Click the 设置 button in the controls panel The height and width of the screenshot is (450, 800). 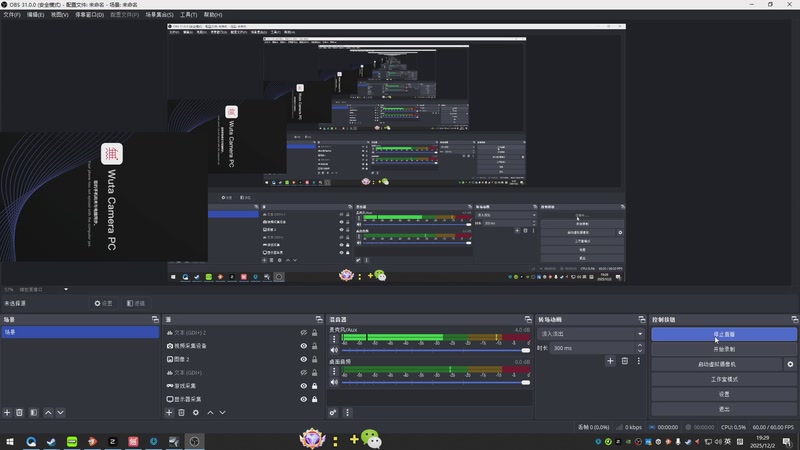click(x=724, y=394)
